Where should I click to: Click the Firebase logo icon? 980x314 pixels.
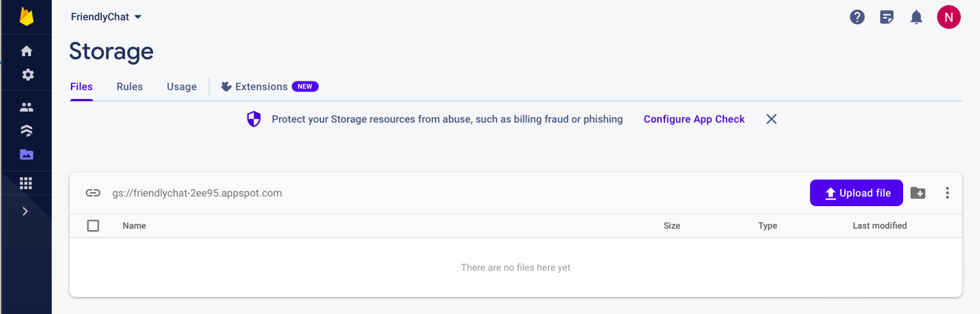pos(26,17)
